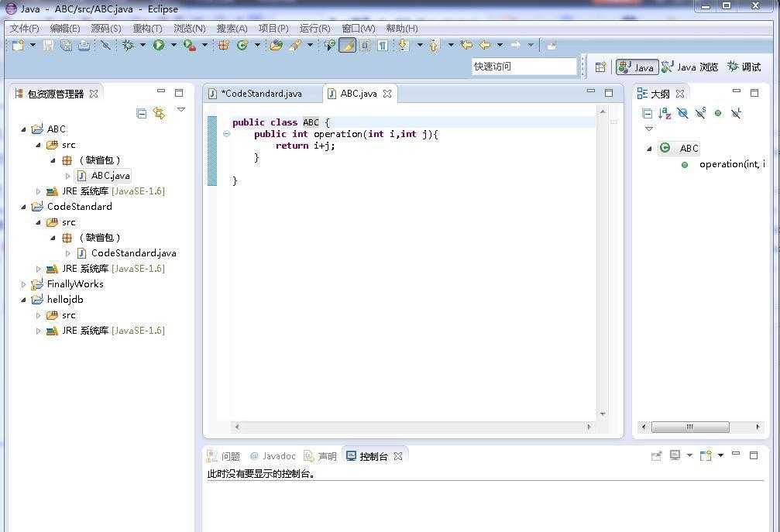
Task: Collapse the operation method fold marker
Action: (x=226, y=134)
